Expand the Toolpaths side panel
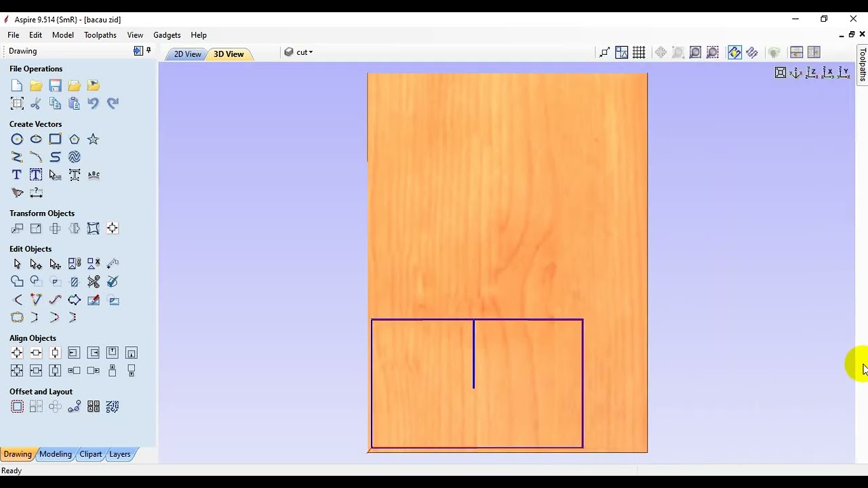The width and height of the screenshot is (868, 488). pos(863,64)
